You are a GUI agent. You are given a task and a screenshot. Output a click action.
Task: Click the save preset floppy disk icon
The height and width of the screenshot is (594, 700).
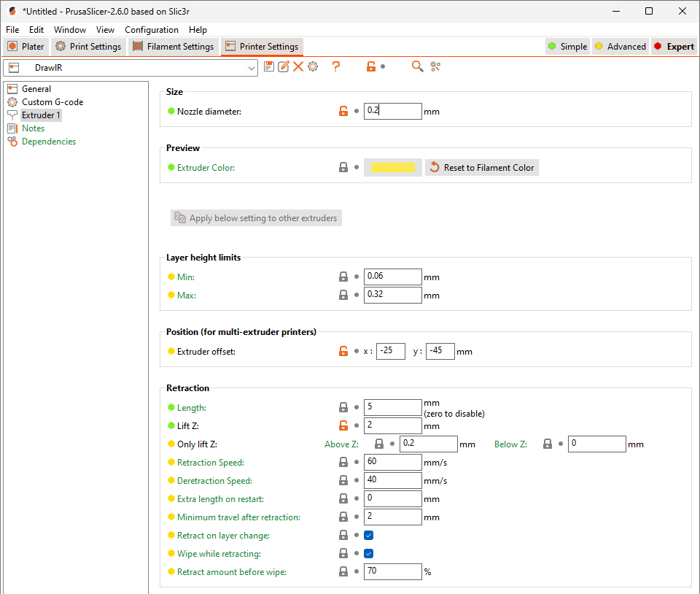pos(269,66)
